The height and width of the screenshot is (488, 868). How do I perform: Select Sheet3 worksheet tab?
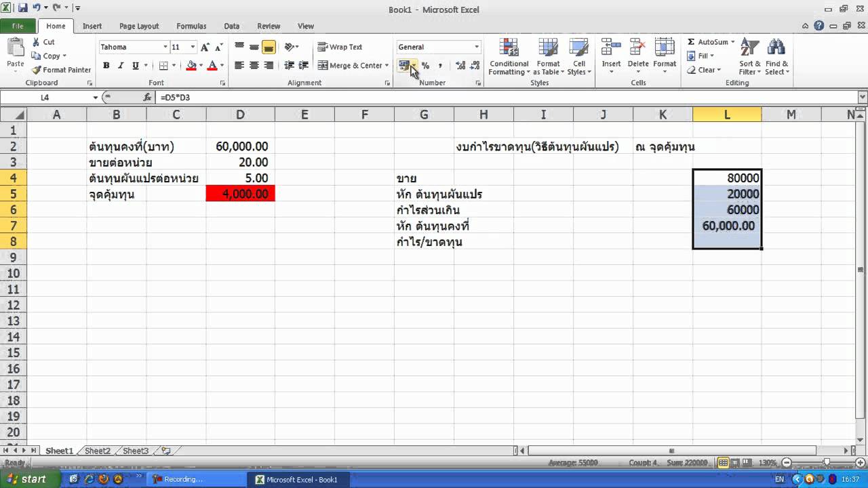pyautogui.click(x=136, y=451)
